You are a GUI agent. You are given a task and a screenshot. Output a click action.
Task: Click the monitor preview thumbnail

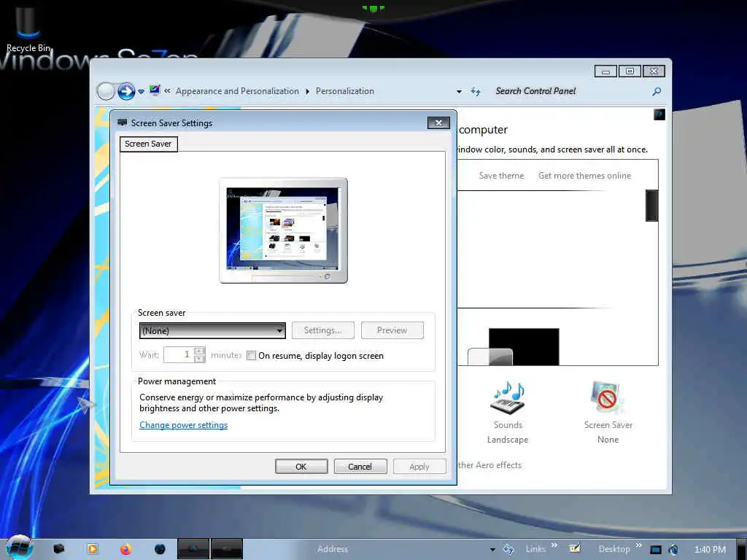(x=283, y=230)
